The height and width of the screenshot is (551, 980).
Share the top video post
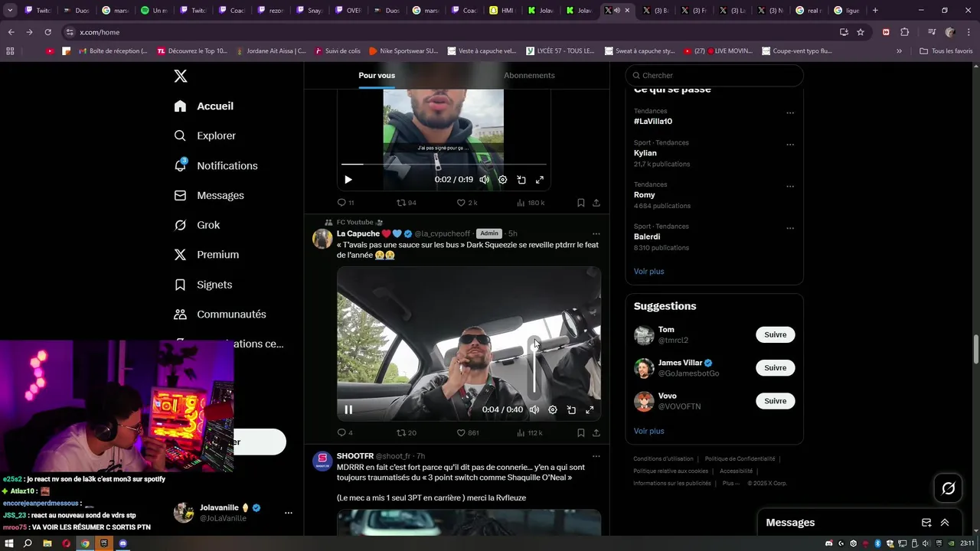click(x=596, y=203)
